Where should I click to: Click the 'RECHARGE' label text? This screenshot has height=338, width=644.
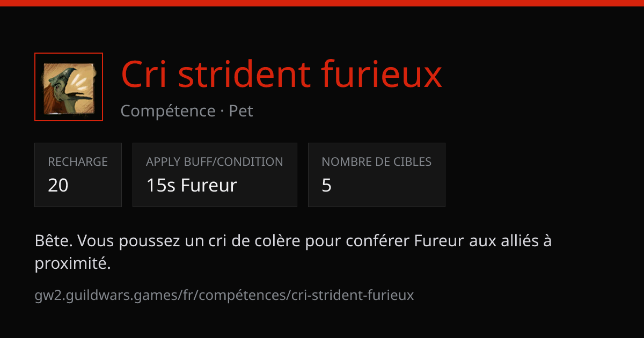coord(78,161)
